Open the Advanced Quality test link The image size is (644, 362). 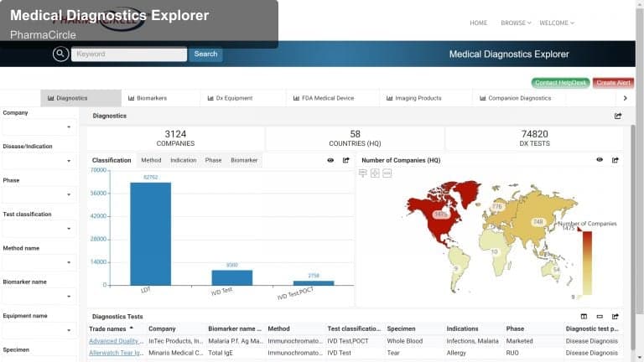point(116,341)
